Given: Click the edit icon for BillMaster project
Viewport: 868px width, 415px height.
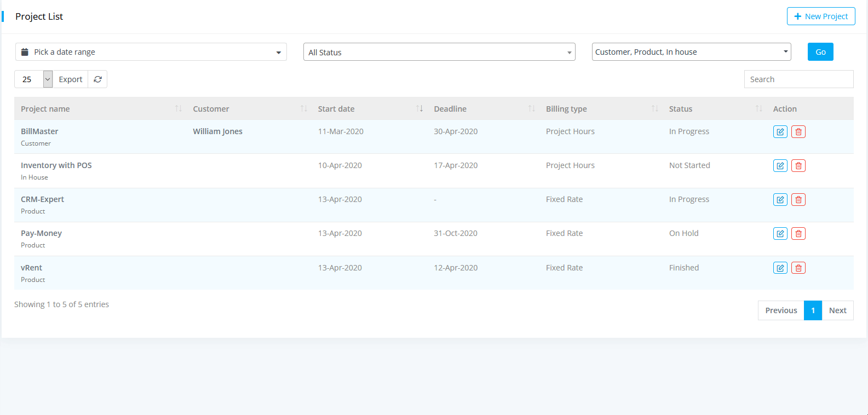Looking at the screenshot, I should point(780,132).
